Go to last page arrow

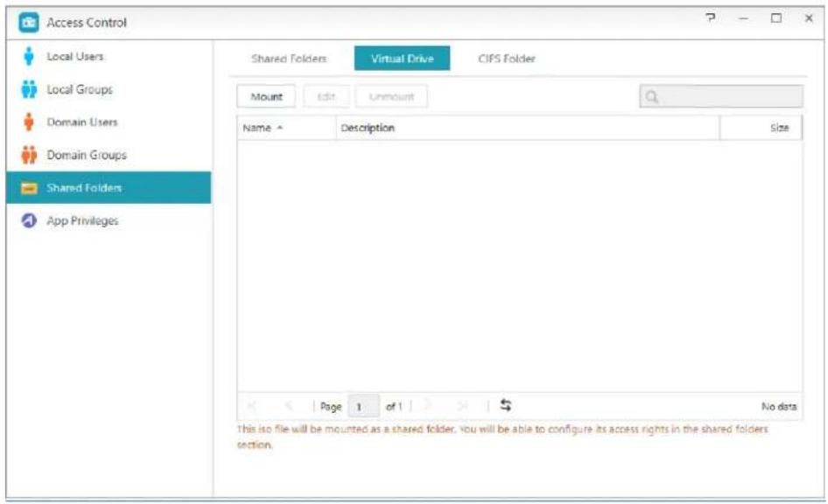pos(463,406)
